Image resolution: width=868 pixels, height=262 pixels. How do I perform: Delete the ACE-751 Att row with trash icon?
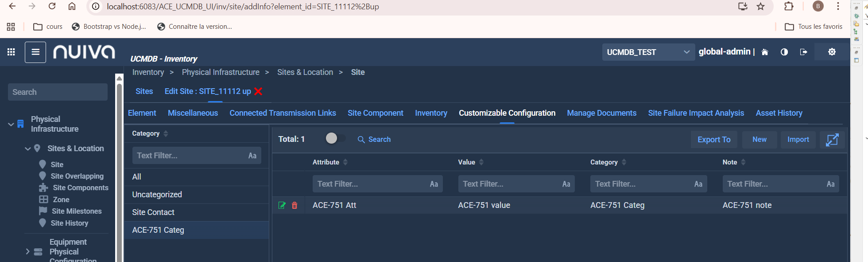point(294,205)
